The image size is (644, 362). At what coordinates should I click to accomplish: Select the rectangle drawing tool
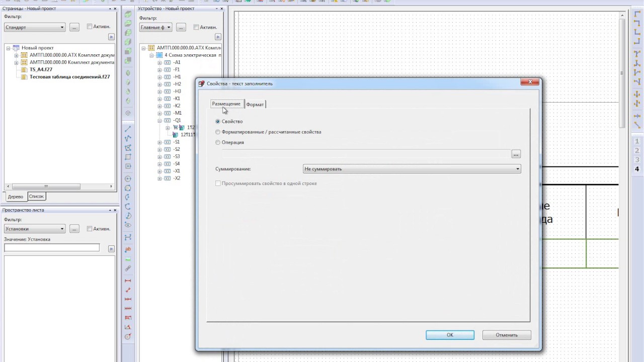click(x=128, y=157)
